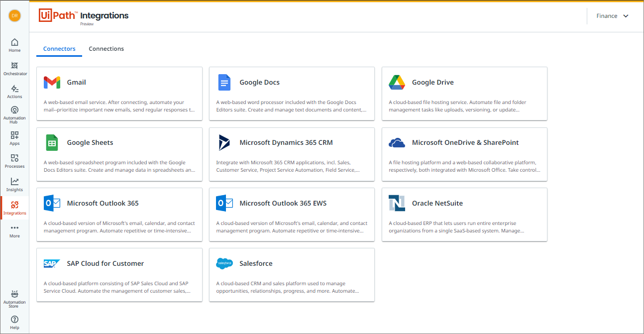Open the Gmail connector card

tap(119, 94)
